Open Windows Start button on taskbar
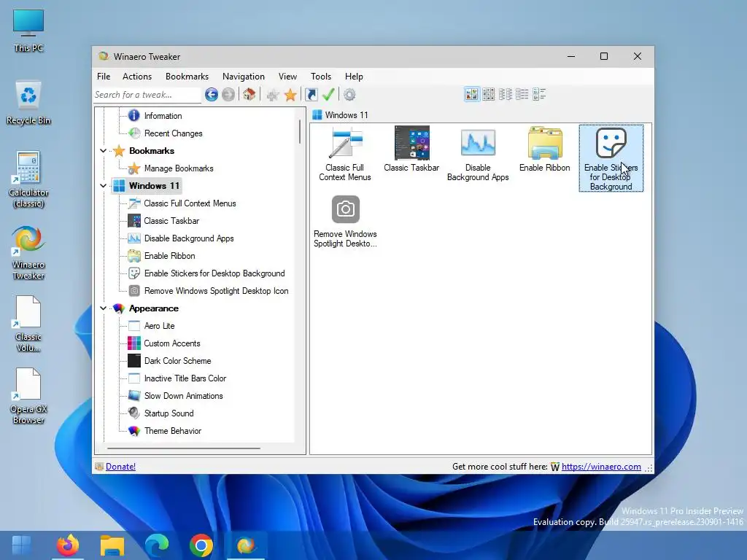747x560 pixels. coord(22,545)
